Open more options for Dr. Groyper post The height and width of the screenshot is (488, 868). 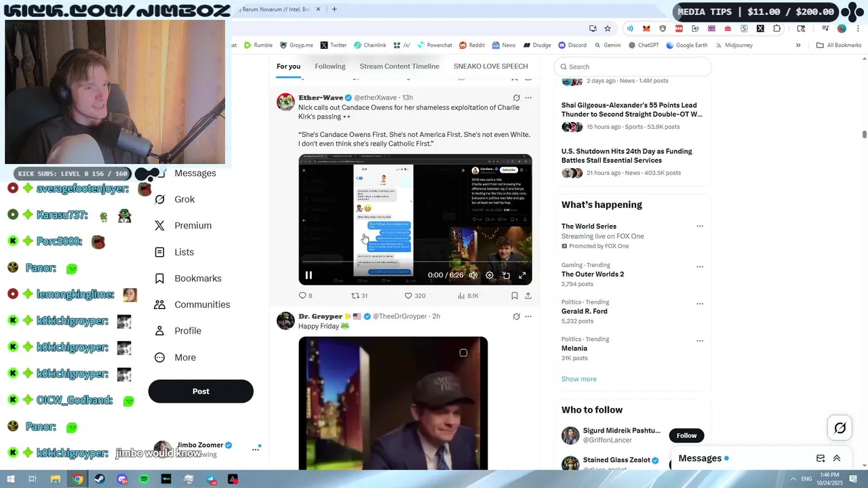click(528, 317)
